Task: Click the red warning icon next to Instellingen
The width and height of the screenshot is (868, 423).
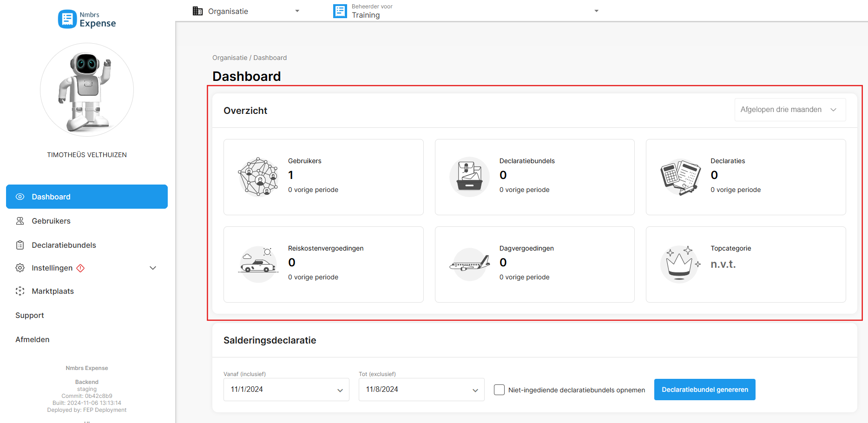Action: click(x=80, y=268)
